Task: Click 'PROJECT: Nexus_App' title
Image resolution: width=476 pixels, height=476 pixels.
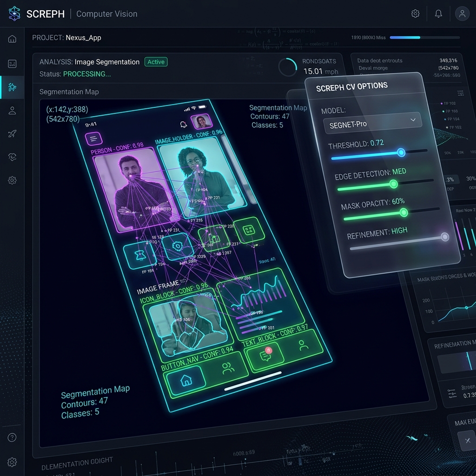Action: click(66, 38)
